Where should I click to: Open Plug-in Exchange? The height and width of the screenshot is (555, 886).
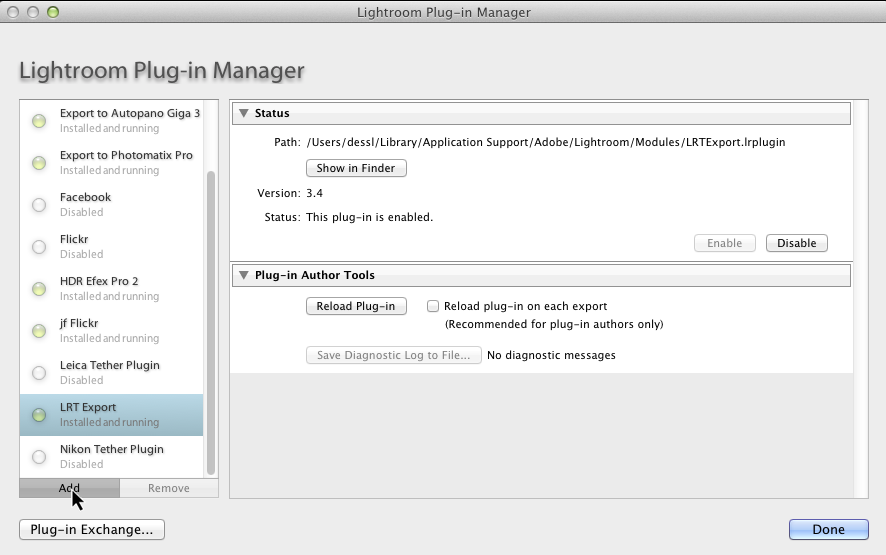(92, 530)
